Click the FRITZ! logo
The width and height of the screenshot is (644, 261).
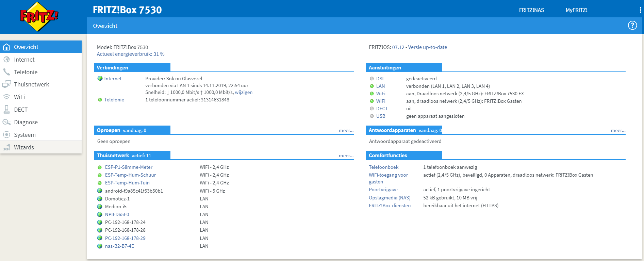(x=39, y=16)
